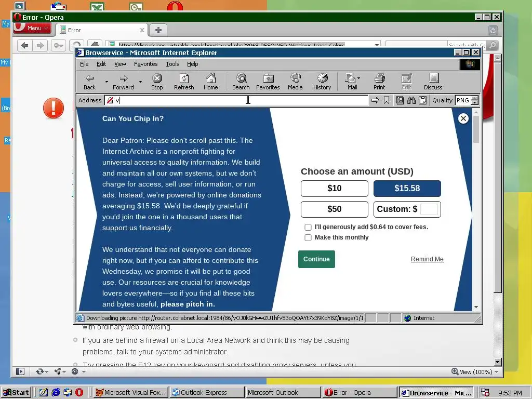Image resolution: width=532 pixels, height=399 pixels.
Task: Open the Edit menu
Action: 101,64
